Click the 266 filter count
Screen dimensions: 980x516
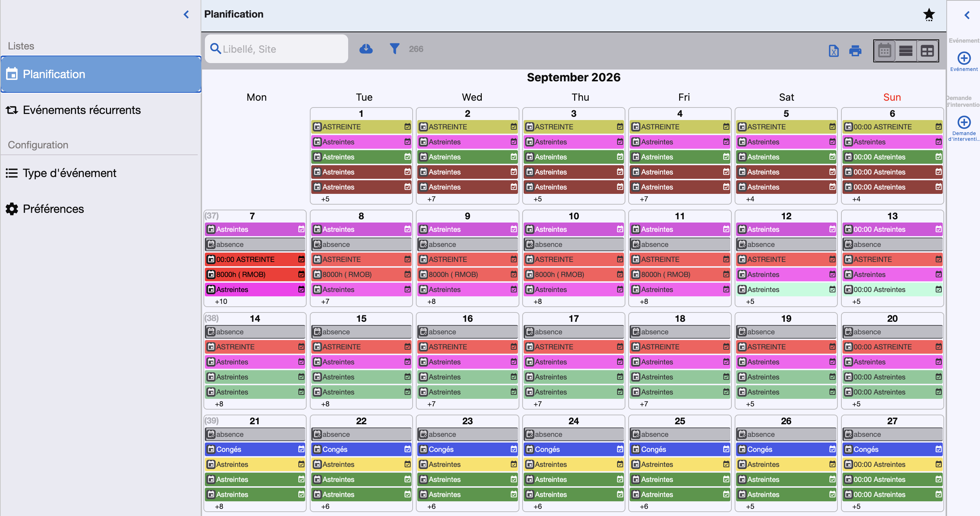[x=416, y=49]
